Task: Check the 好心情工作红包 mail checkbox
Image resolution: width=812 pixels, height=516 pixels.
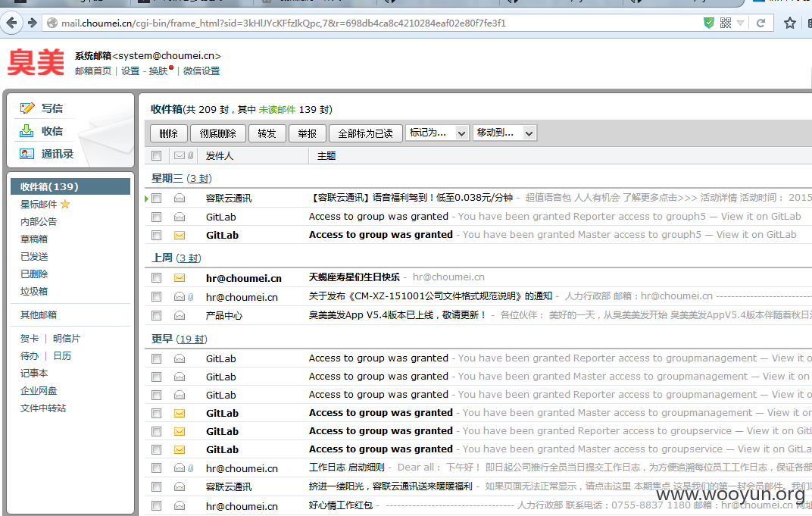Action: [x=156, y=506]
